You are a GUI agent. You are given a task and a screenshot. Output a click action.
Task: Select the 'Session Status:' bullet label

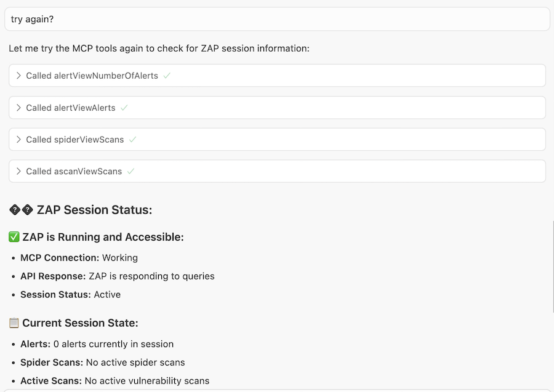coord(55,295)
